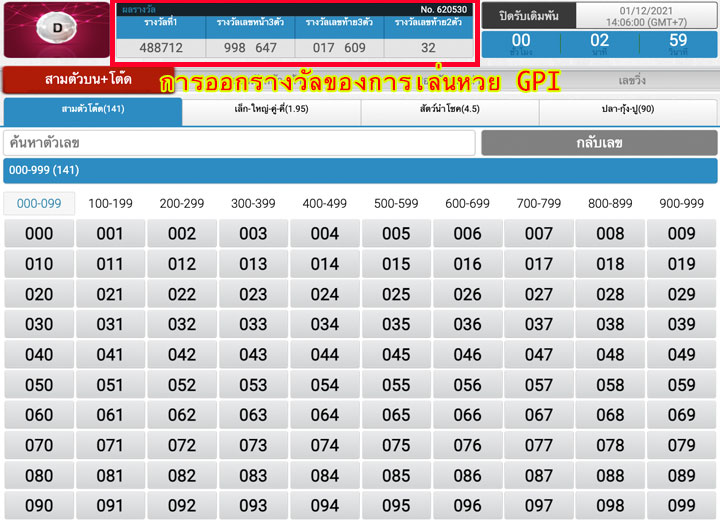Select the 900-999 number range
This screenshot has width=720, height=523.
(x=681, y=203)
